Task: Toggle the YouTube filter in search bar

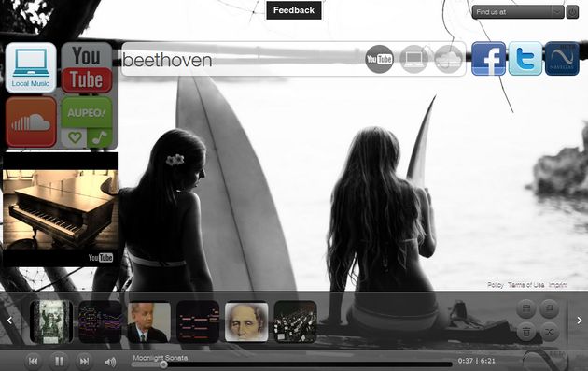Action: point(379,59)
